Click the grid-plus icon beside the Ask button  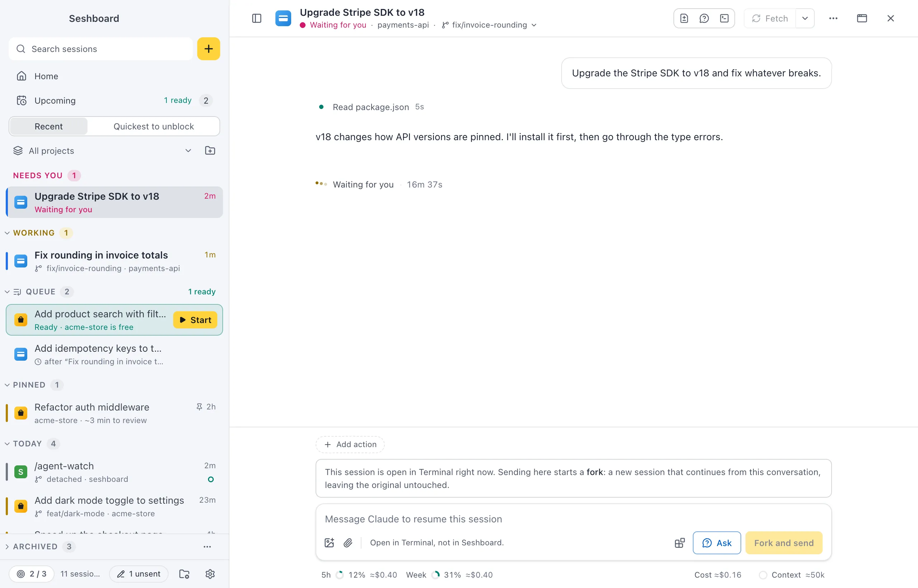point(680,542)
